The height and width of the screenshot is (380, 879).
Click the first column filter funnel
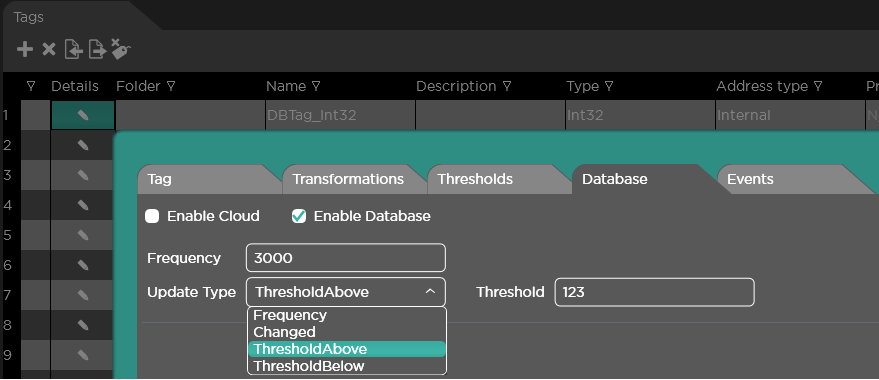pos(31,86)
